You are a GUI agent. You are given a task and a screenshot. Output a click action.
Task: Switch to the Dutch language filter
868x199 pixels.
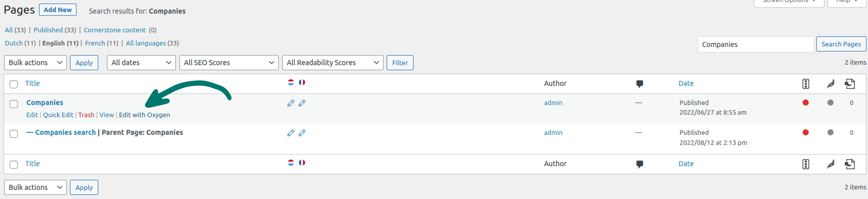(x=14, y=43)
